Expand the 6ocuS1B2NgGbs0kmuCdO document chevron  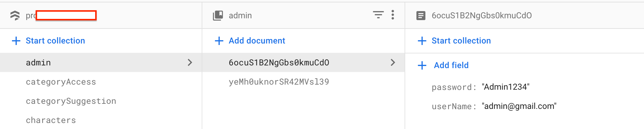(393, 62)
